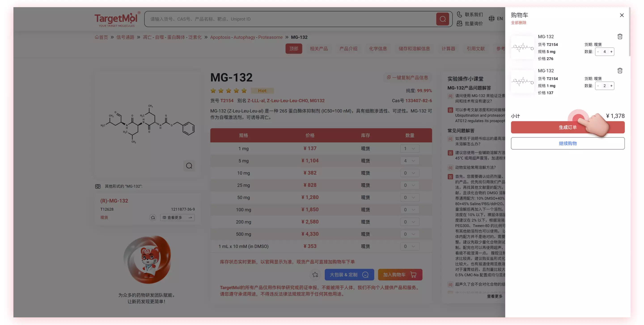Screen dimensions: 644x325
Task: Zoom the chemical structure with the magnifier icon
Action: coord(189,166)
